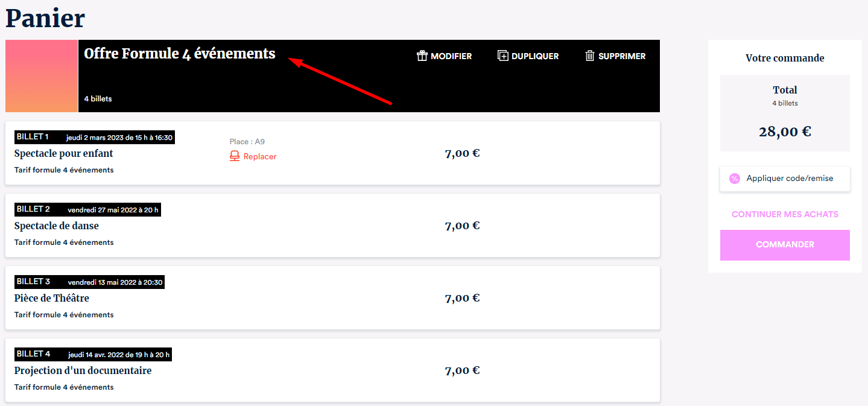Viewport: 868px width, 406px height.
Task: Click the trash icon beside Supprimer
Action: pos(590,56)
